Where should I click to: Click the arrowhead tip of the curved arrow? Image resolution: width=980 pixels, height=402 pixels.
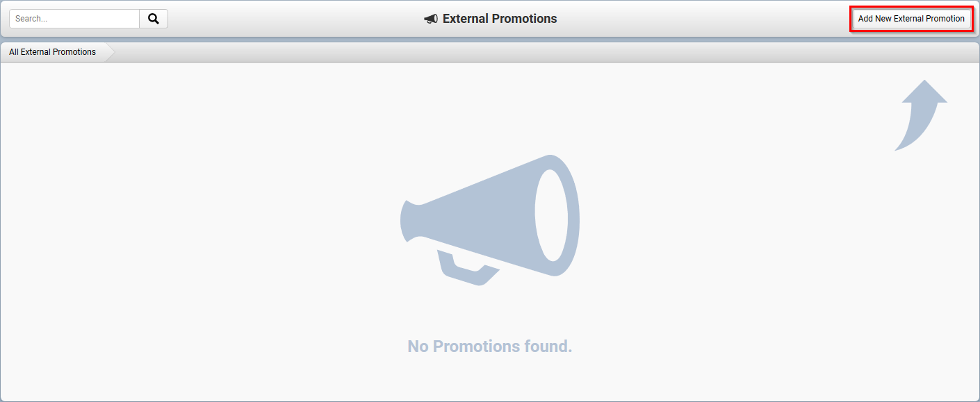click(x=925, y=90)
